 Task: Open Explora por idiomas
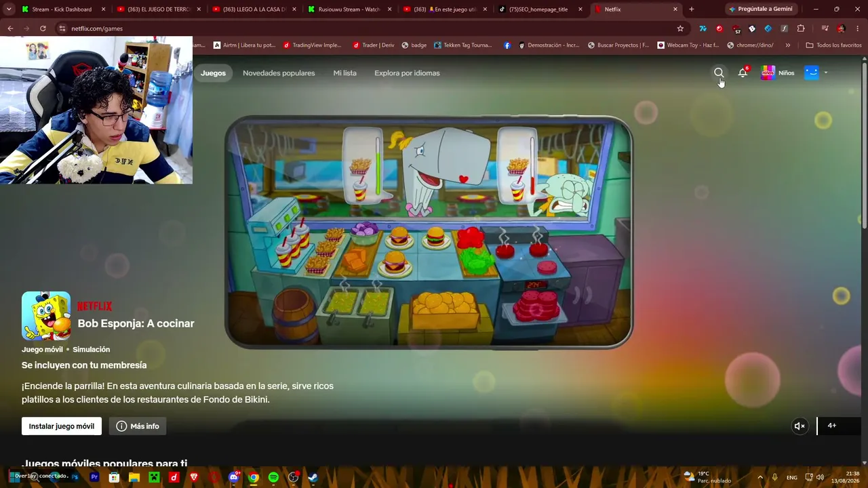[407, 73]
